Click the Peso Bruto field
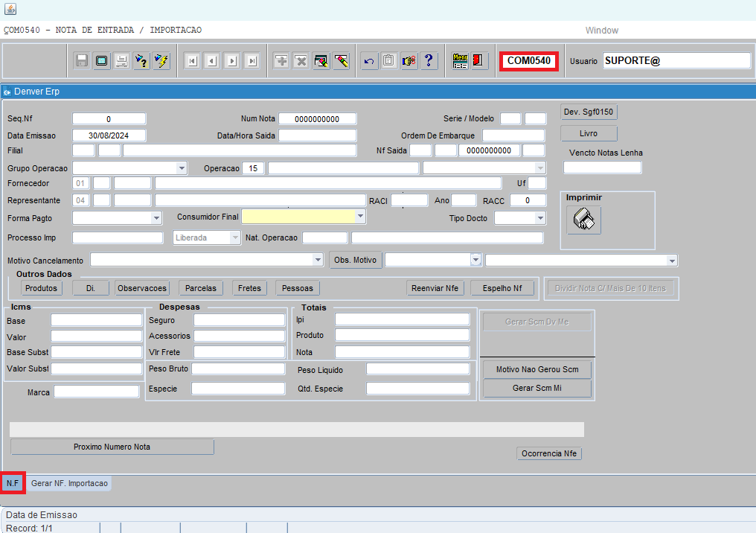This screenshot has width=756, height=533. coord(238,368)
